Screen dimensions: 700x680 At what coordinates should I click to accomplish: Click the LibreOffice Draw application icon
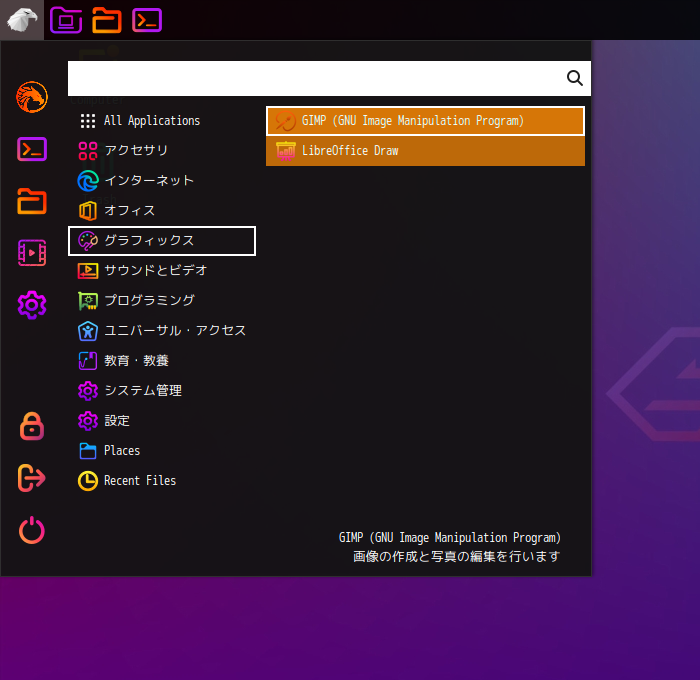coord(286,151)
